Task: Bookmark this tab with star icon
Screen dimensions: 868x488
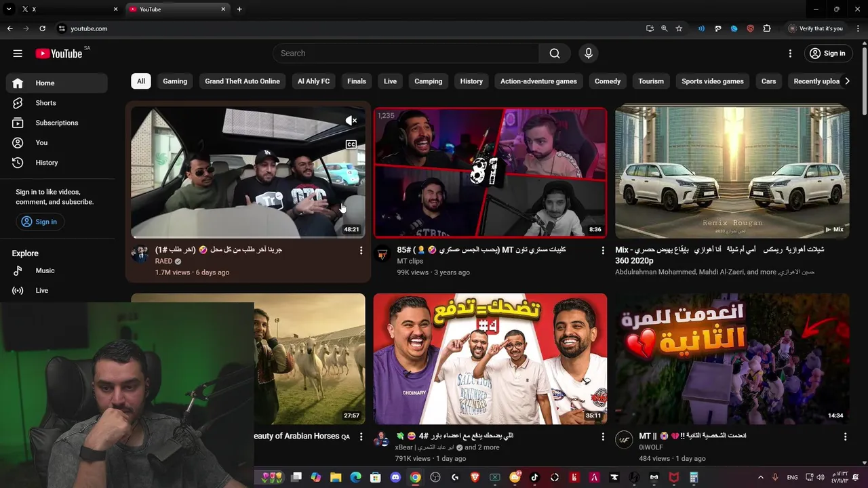Action: tap(679, 28)
